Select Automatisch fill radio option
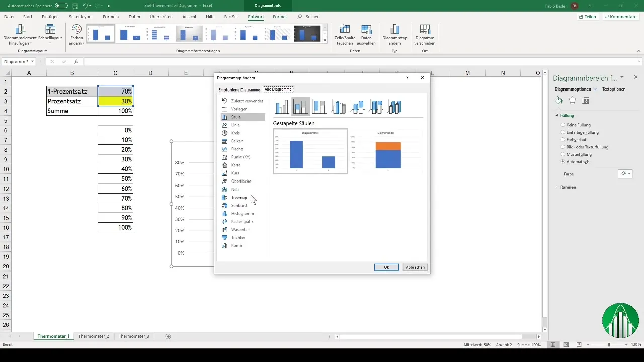This screenshot has width=644, height=362. [575, 162]
